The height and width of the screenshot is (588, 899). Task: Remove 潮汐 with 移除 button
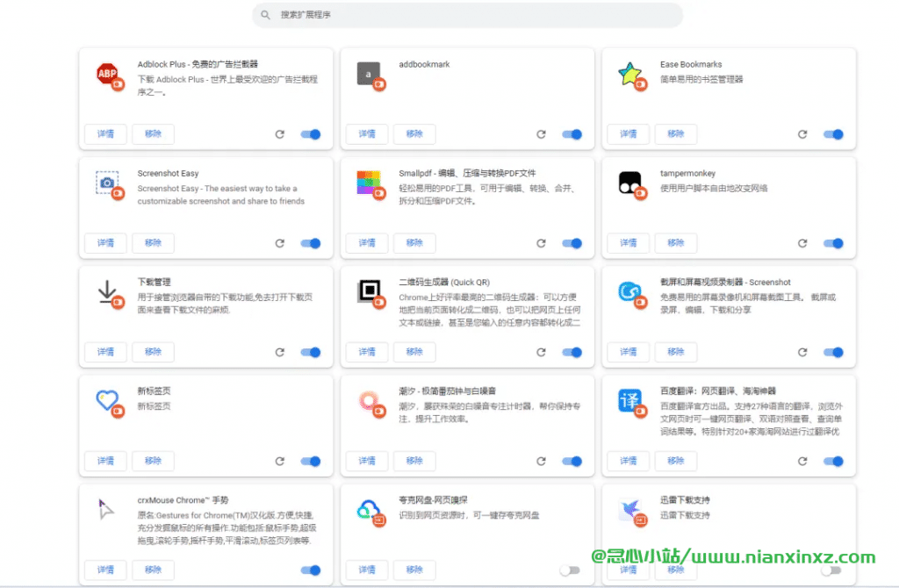click(414, 461)
